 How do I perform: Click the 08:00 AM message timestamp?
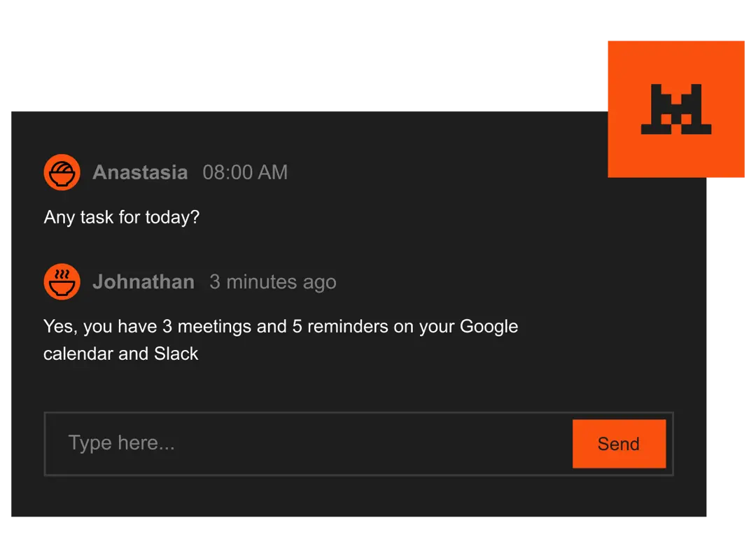[x=245, y=172]
